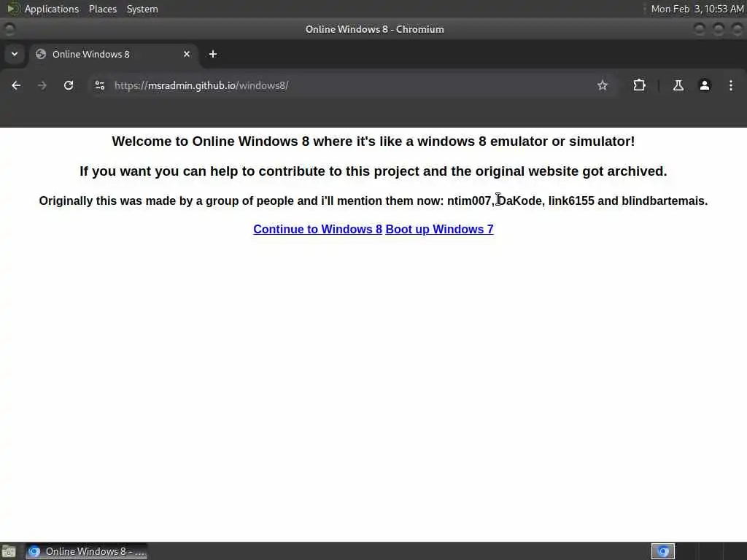The width and height of the screenshot is (747, 560).
Task: Maximize the Chromium window
Action: 719,29
